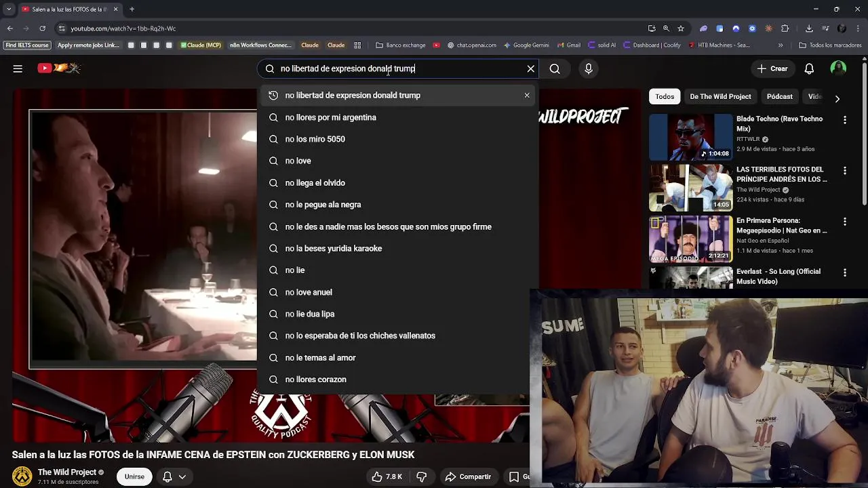Open browser downloads
Image resolution: width=868 pixels, height=488 pixels.
(x=809, y=28)
